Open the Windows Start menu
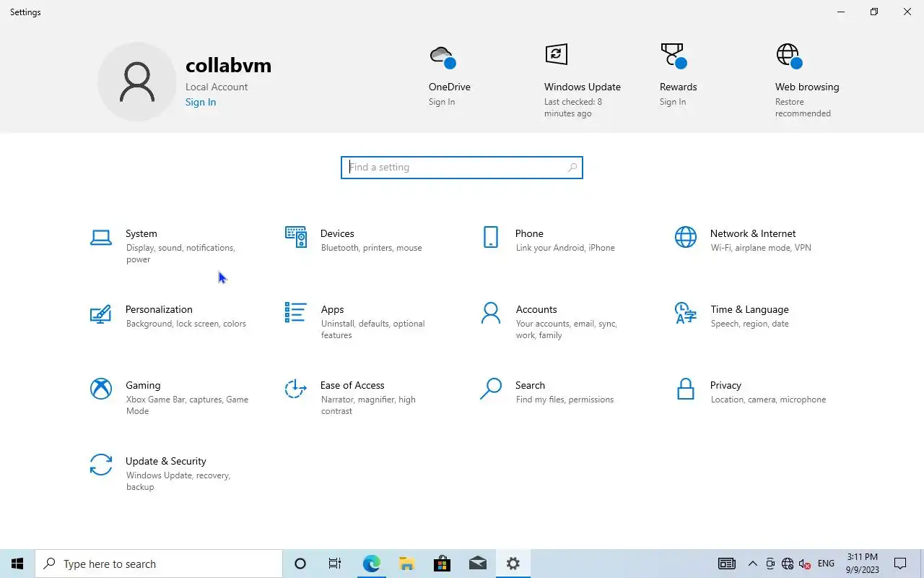The width and height of the screenshot is (924, 578). point(17,564)
